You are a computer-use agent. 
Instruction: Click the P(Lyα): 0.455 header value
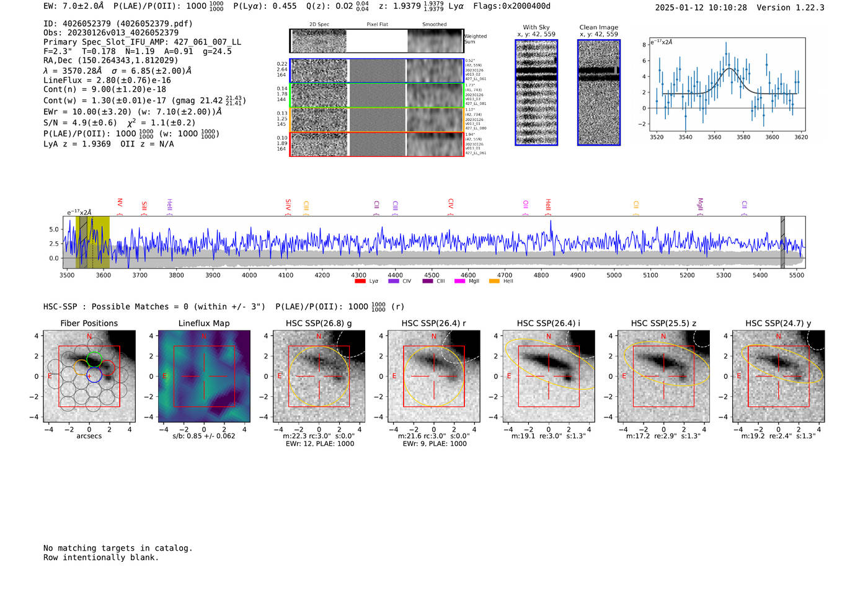click(x=265, y=6)
